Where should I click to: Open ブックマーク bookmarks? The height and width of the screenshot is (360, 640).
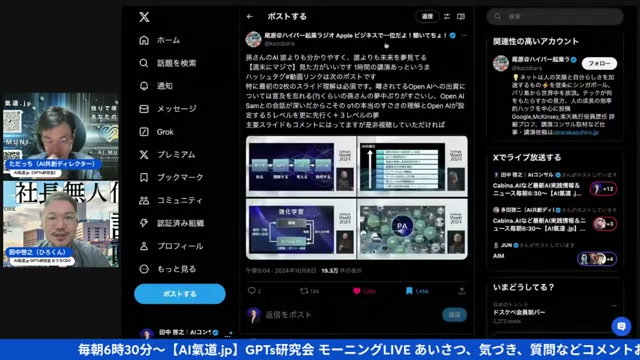pos(171,178)
